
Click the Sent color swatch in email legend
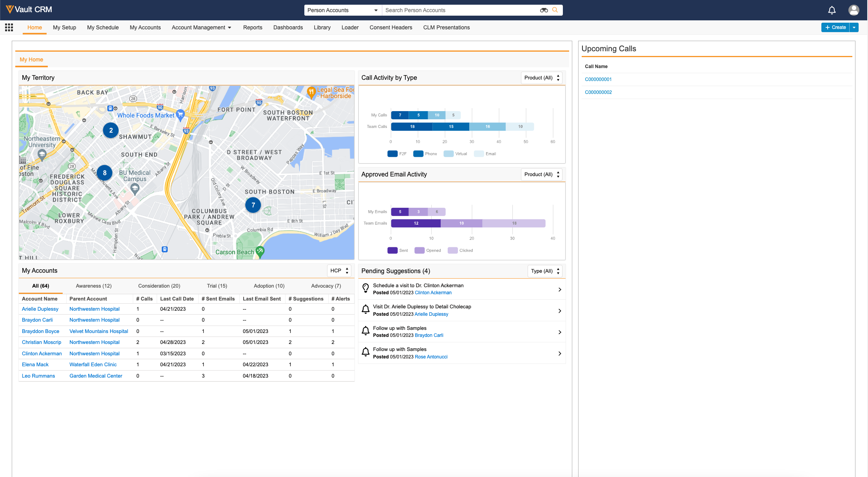coord(392,250)
